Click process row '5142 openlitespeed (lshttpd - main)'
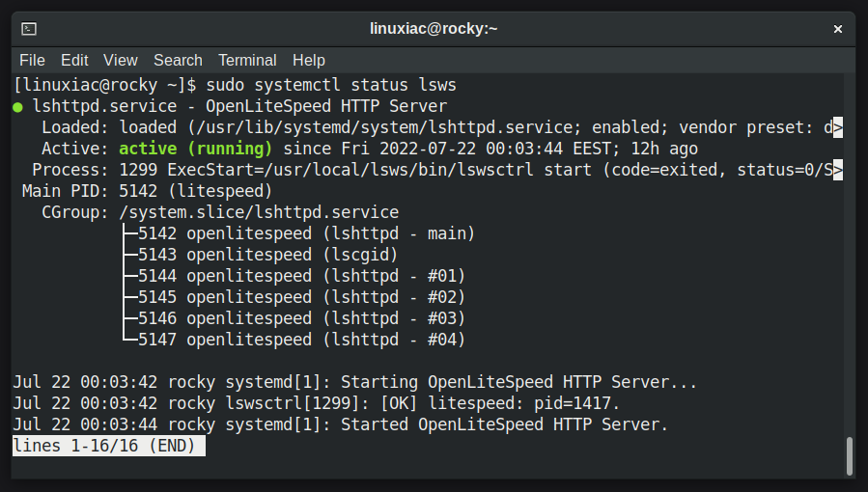This screenshot has height=492, width=868. (x=306, y=233)
